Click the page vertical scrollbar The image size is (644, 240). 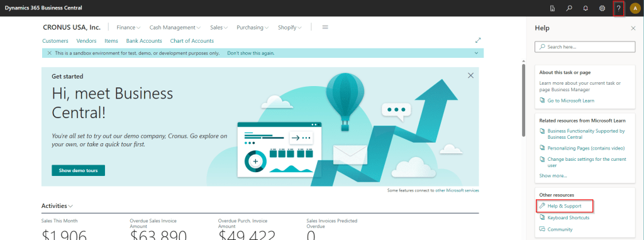coord(523,100)
